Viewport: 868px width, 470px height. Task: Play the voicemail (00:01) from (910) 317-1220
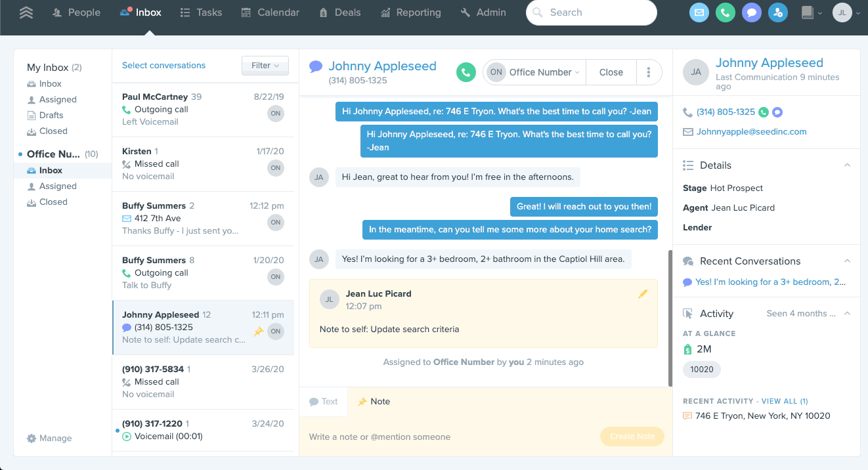point(127,436)
